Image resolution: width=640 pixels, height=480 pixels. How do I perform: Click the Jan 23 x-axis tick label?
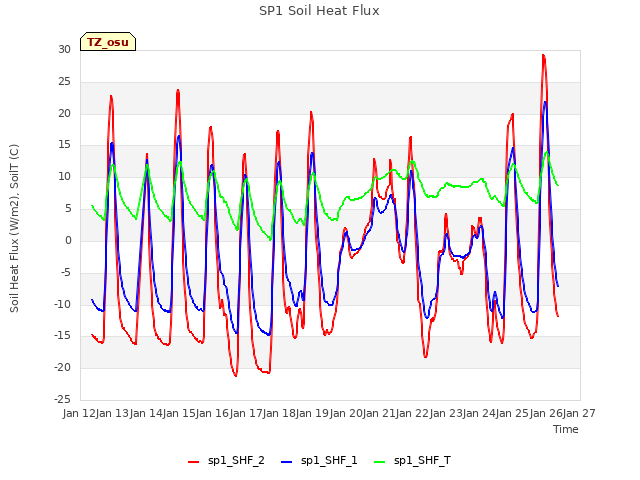[x=446, y=413]
